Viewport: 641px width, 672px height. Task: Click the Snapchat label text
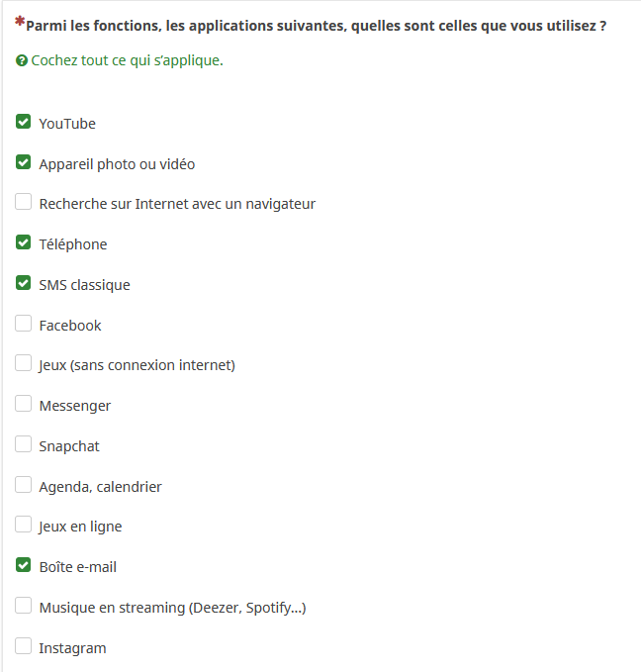pyautogui.click(x=69, y=446)
